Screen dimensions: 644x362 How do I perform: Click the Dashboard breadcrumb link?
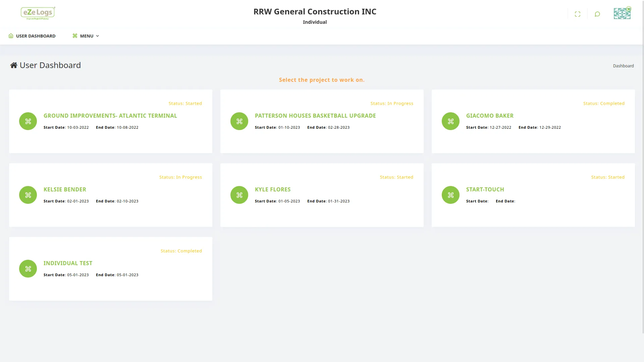[623, 66]
